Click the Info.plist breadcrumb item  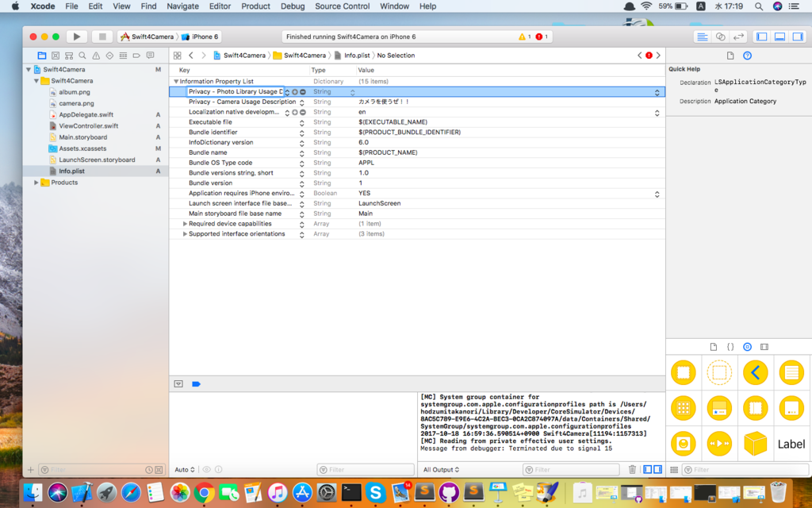[352, 56]
